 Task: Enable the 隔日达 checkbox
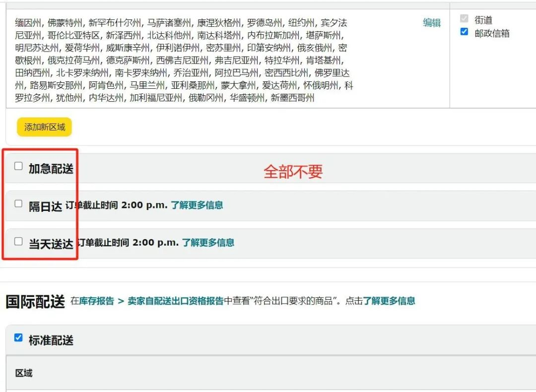18,203
